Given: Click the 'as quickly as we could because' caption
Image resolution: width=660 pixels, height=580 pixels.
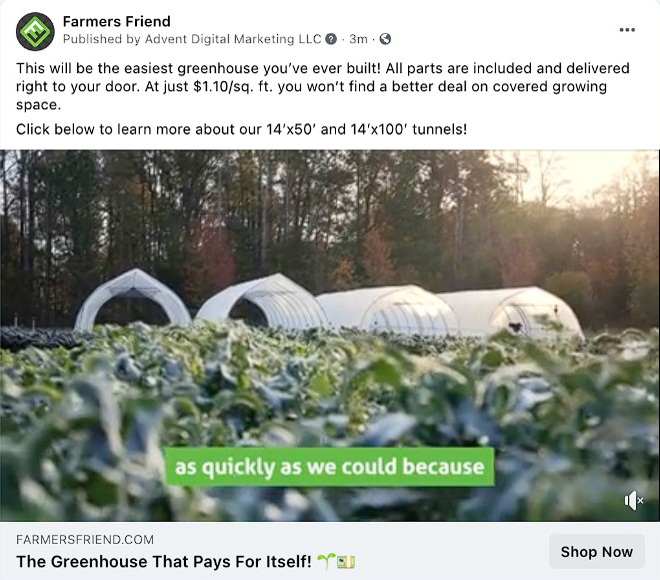Looking at the screenshot, I should 330,467.
